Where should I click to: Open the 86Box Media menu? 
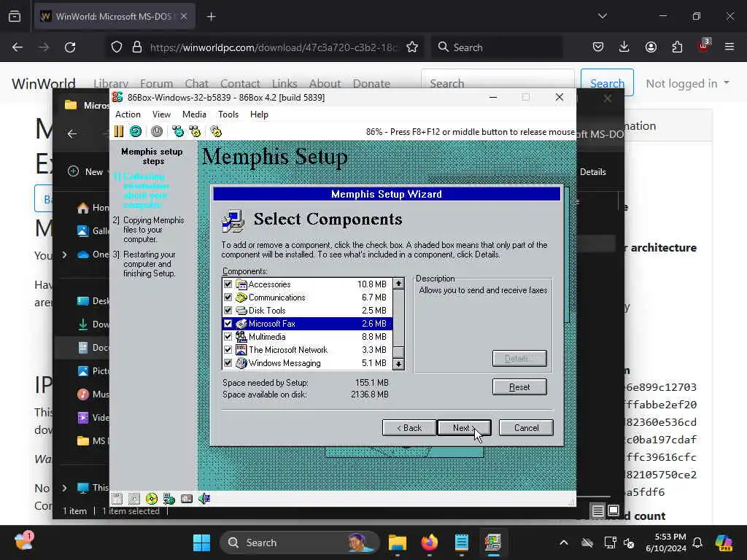click(194, 114)
